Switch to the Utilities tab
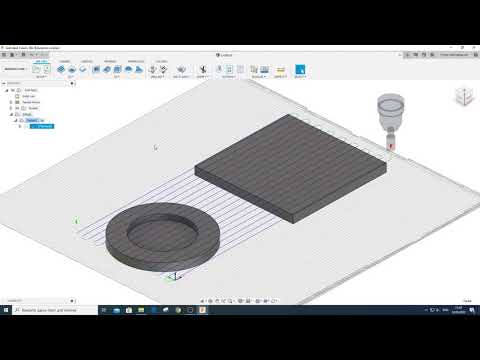 [161, 61]
